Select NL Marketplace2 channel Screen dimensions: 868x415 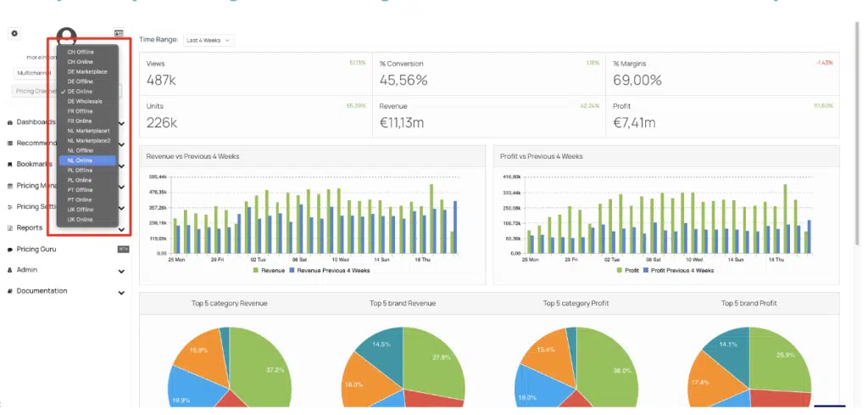point(88,141)
